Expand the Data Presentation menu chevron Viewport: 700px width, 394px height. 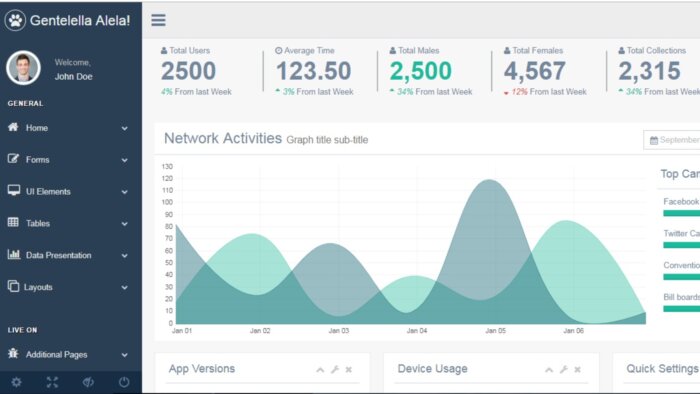(x=125, y=256)
